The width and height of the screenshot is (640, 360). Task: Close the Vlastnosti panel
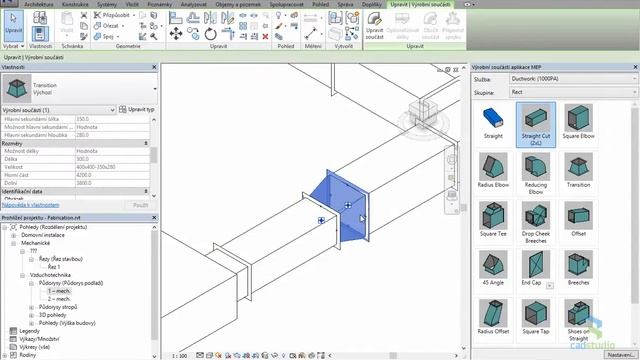pos(154,67)
